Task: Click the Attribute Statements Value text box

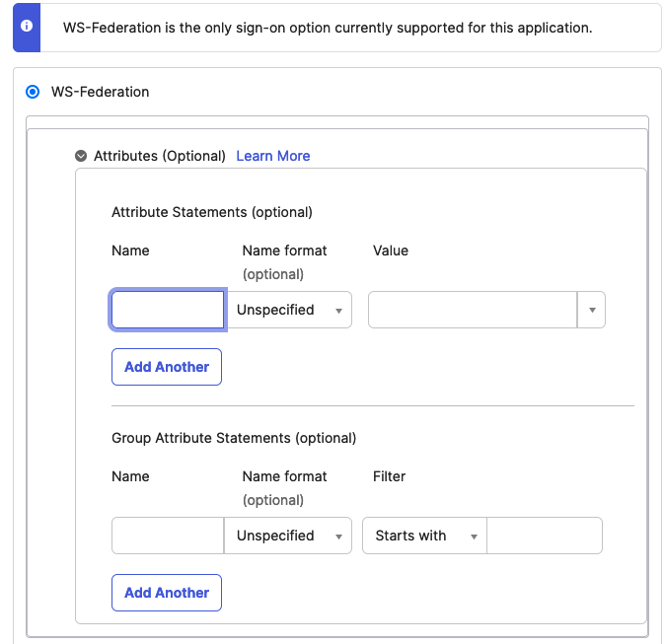Action: click(473, 310)
